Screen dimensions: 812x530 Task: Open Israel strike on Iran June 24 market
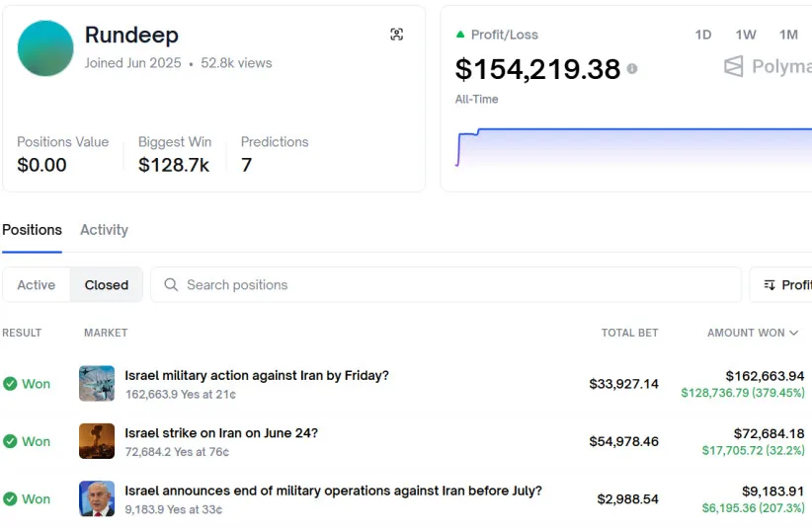pos(221,432)
